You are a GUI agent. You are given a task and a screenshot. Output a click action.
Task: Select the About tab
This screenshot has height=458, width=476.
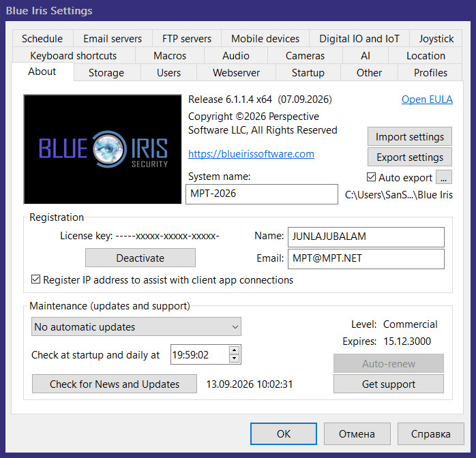tap(42, 72)
